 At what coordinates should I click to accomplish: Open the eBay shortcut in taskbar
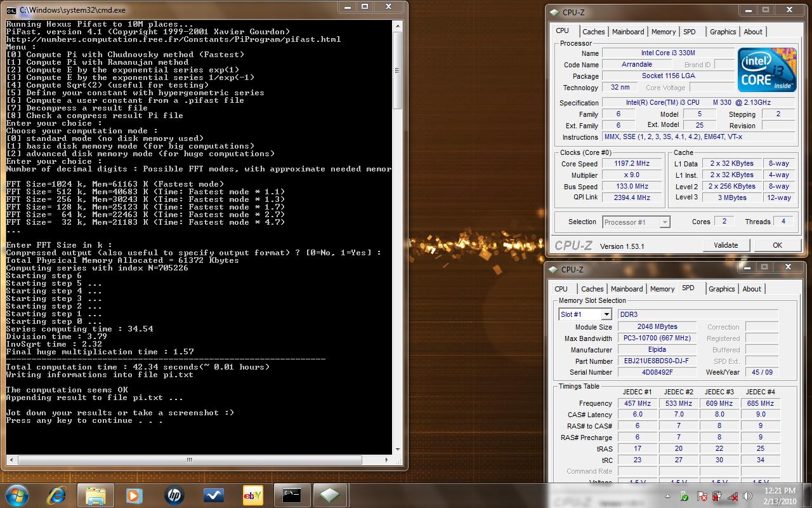coord(252,495)
